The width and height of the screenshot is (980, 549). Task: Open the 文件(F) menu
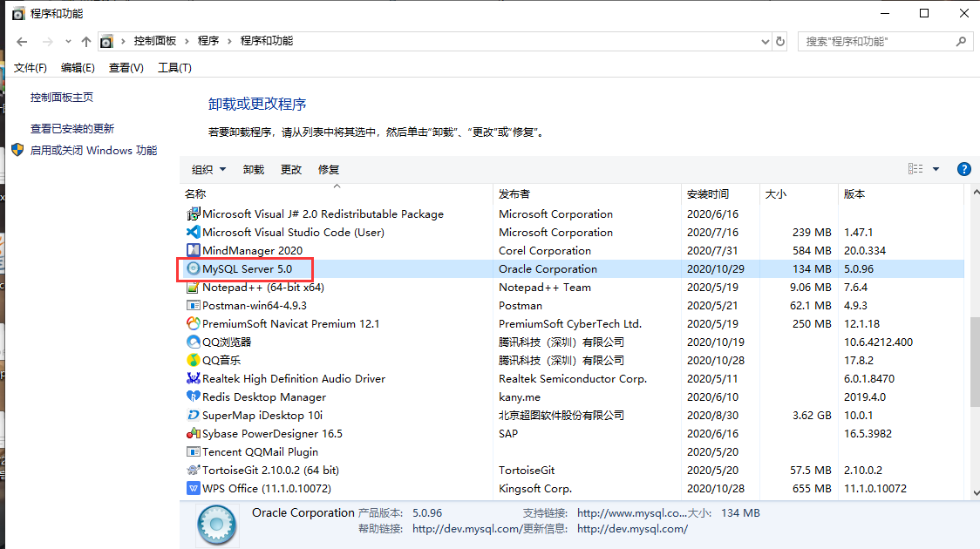click(30, 67)
